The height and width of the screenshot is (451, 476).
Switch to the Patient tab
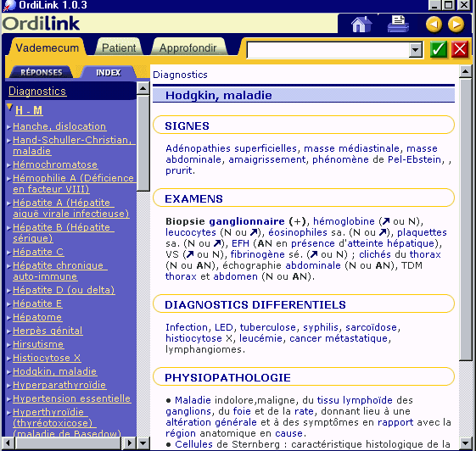tap(119, 47)
